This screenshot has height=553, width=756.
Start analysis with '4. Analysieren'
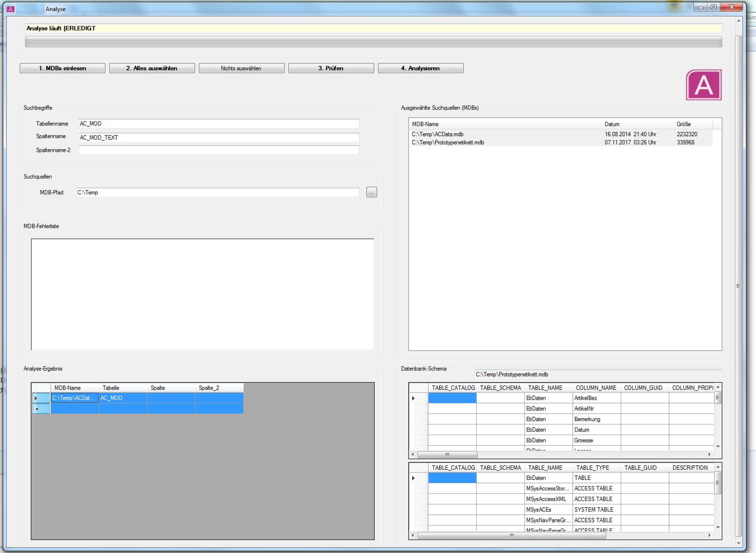coord(420,68)
